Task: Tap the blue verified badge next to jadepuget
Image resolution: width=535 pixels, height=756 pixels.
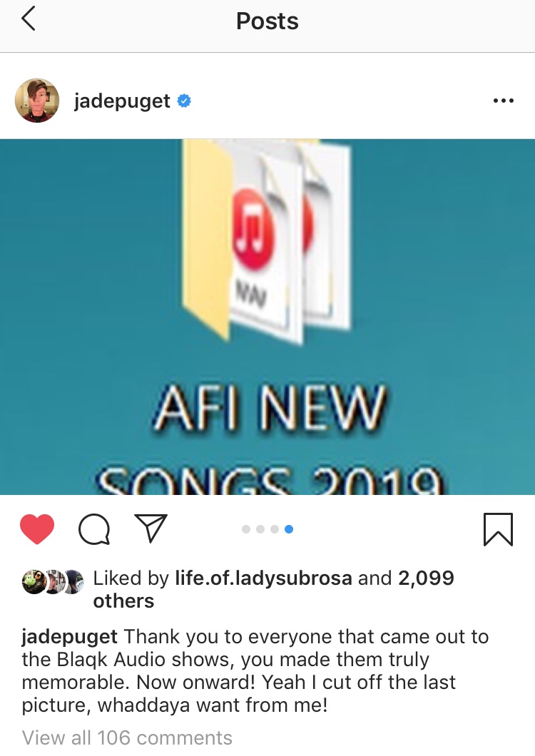Action: coord(184,101)
